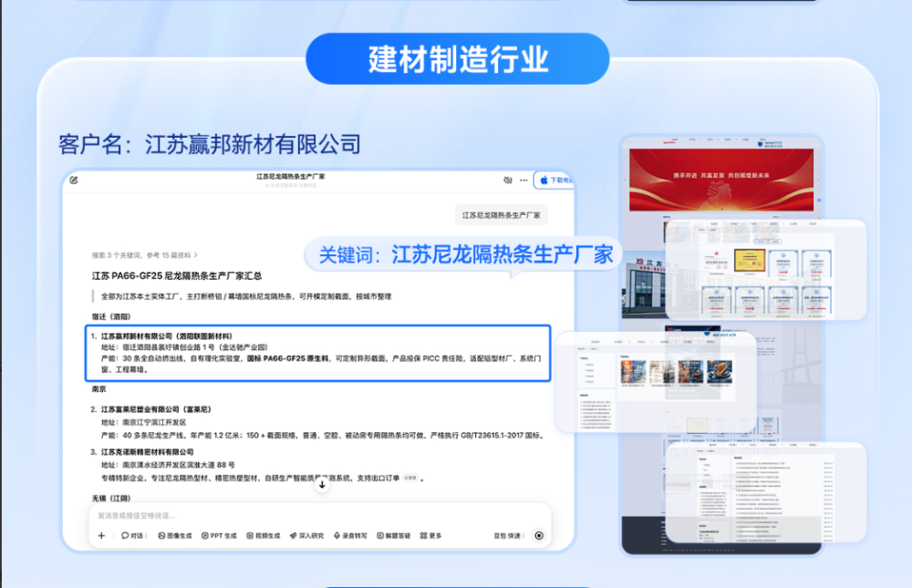
Task: Click the small citation tag after 支持出口订单
Action: coord(410,478)
